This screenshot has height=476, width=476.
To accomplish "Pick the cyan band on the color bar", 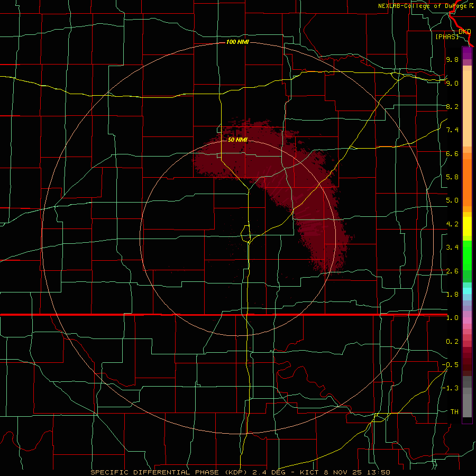I will (467, 290).
